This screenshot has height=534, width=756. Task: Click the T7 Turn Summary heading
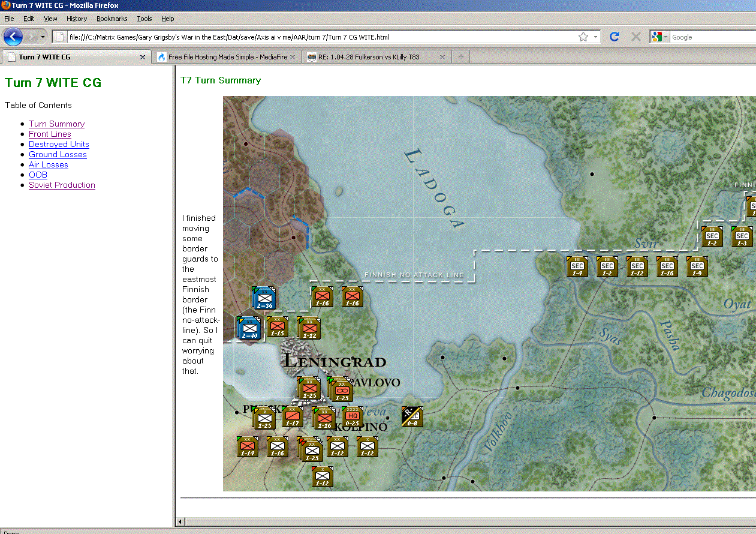221,80
